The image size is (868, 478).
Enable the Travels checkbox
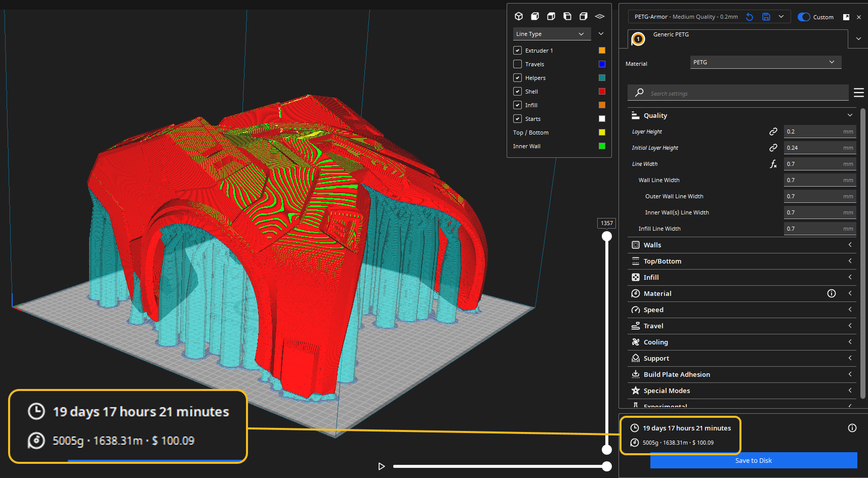(517, 64)
